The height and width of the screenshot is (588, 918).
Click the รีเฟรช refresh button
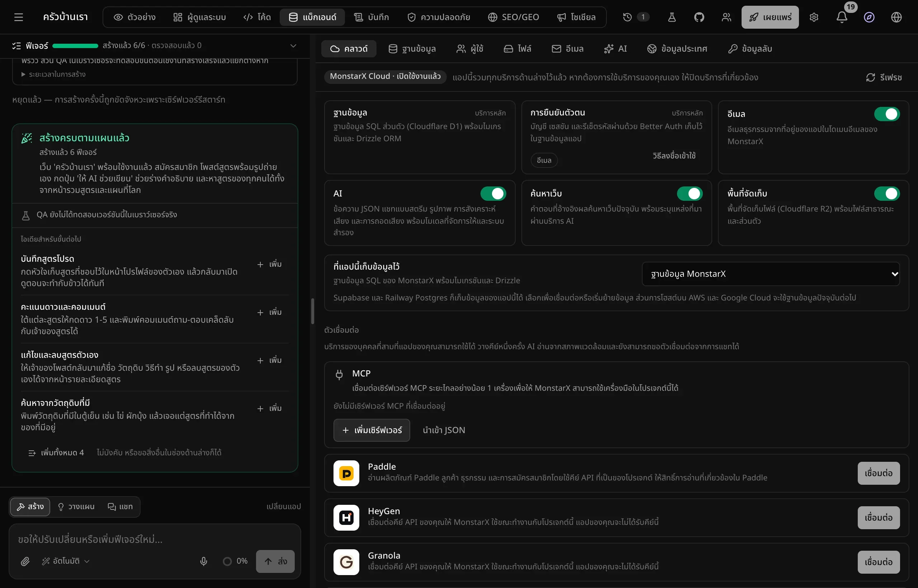click(884, 77)
